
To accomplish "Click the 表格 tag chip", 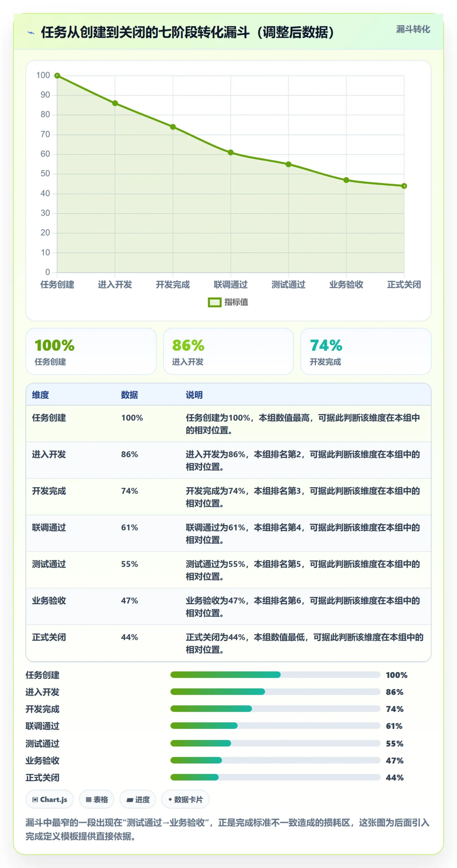I will pos(97,799).
